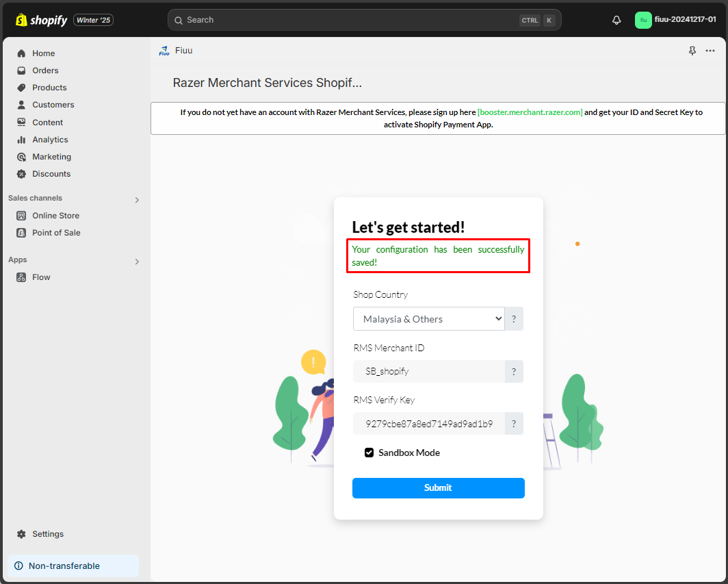Image resolution: width=728 pixels, height=584 pixels.
Task: Click the K shortcut key hint
Action: (x=549, y=21)
